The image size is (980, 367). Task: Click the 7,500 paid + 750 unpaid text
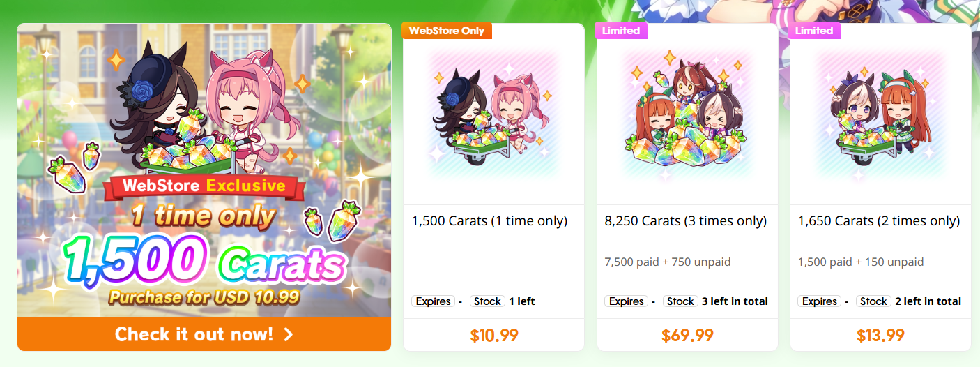pos(668,262)
